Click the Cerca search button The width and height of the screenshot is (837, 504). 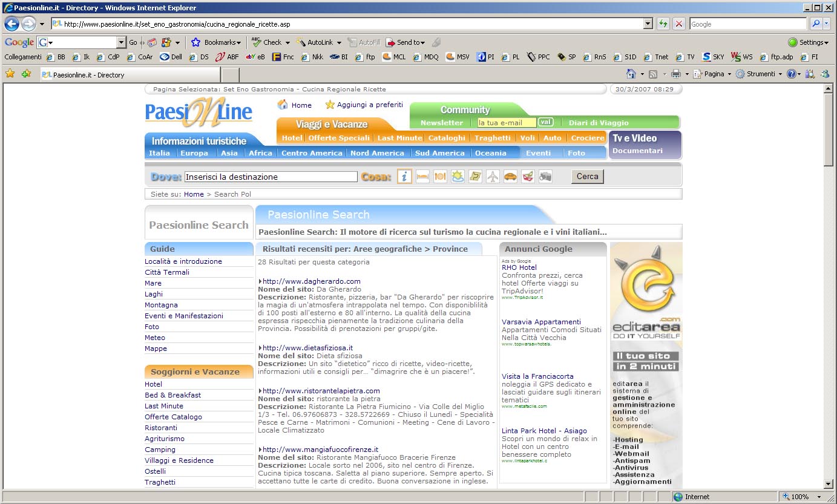587,177
